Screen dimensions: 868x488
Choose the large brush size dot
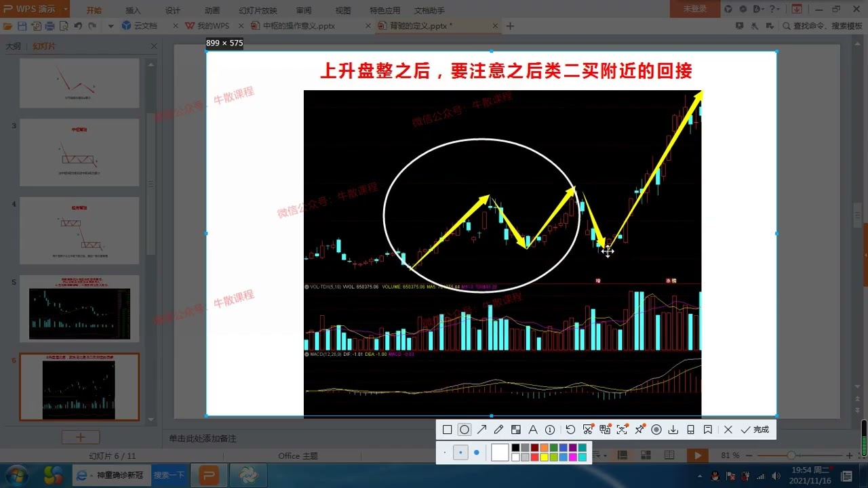coord(477,453)
